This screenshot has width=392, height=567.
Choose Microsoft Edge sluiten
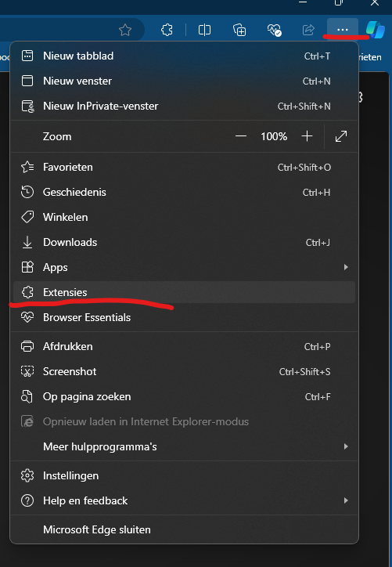(184, 529)
